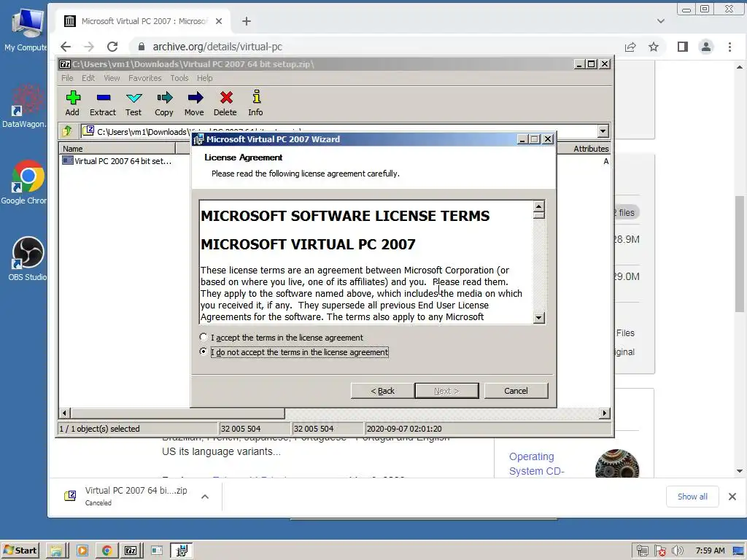Select the Virtual PC installer taskbar button

[x=181, y=551]
